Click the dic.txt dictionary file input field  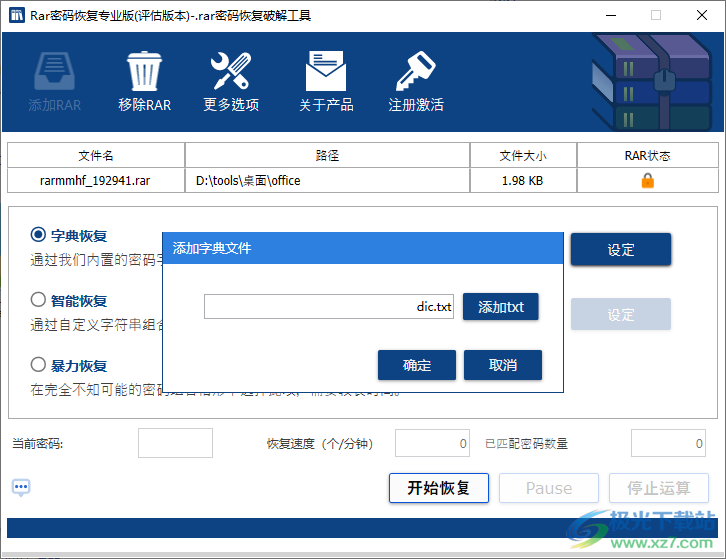(x=329, y=307)
